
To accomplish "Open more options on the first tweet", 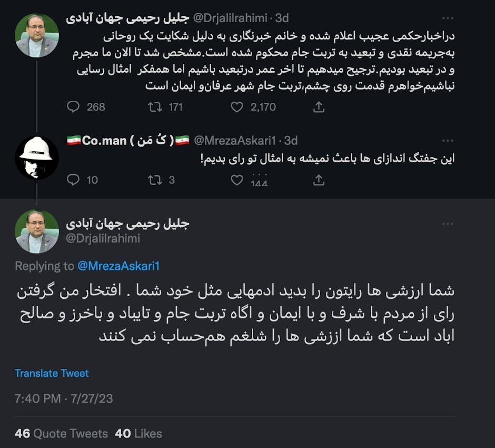I will point(448,18).
